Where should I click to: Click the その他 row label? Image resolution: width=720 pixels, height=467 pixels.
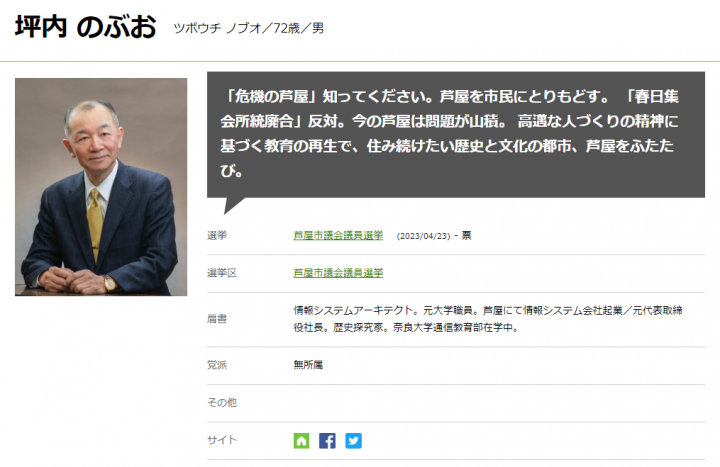click(x=222, y=403)
